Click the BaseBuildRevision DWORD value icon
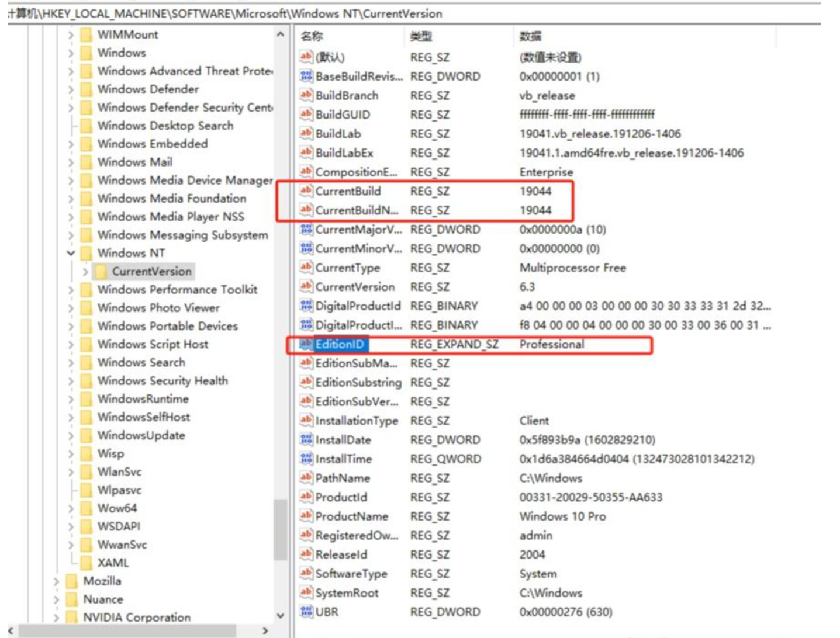Viewport: 840px width, 638px height. click(306, 76)
